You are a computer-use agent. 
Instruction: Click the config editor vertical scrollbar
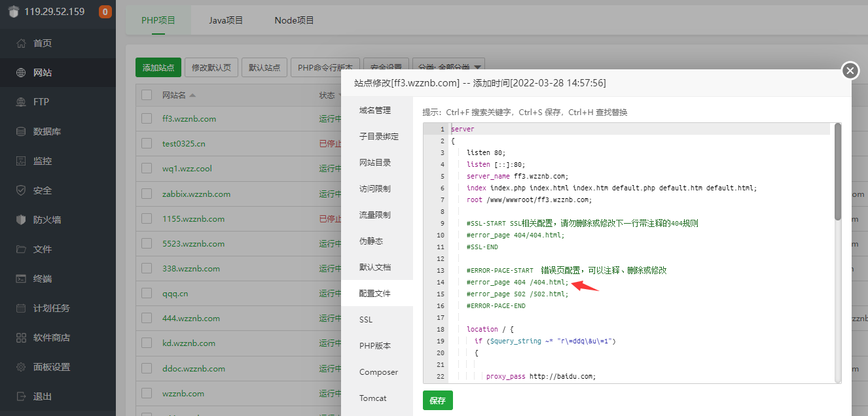point(838,171)
